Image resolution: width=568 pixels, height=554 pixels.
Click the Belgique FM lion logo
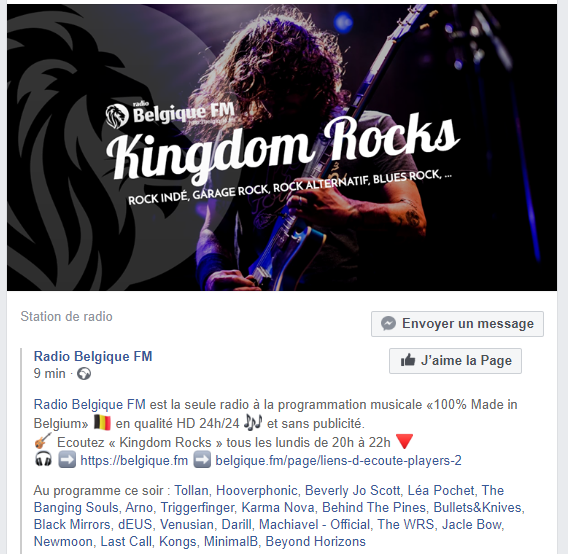pos(117,116)
